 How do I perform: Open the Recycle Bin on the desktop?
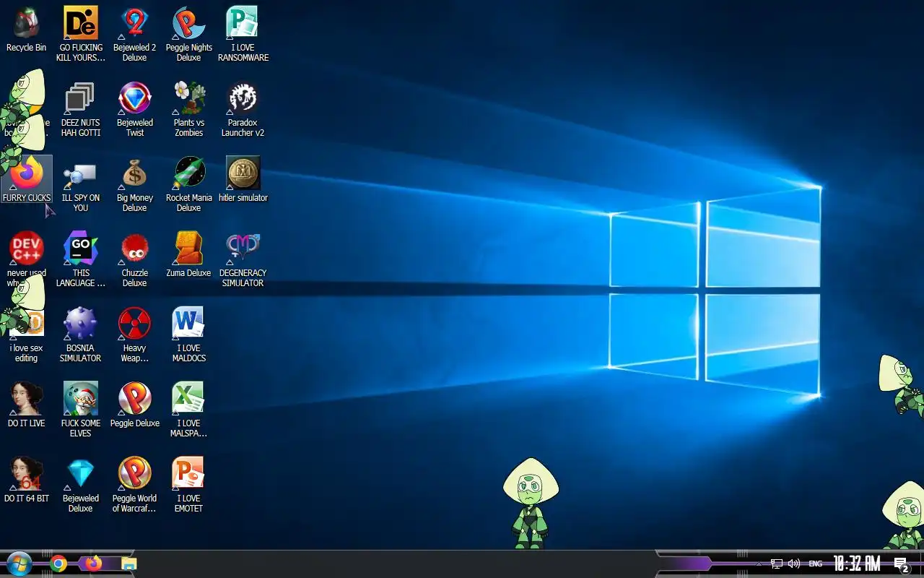(27, 29)
